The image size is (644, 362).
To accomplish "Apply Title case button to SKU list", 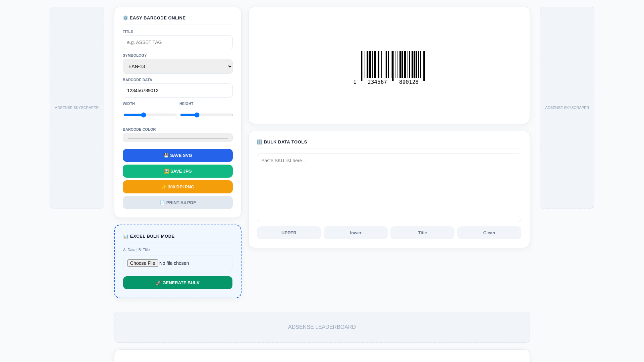I will click(x=422, y=233).
